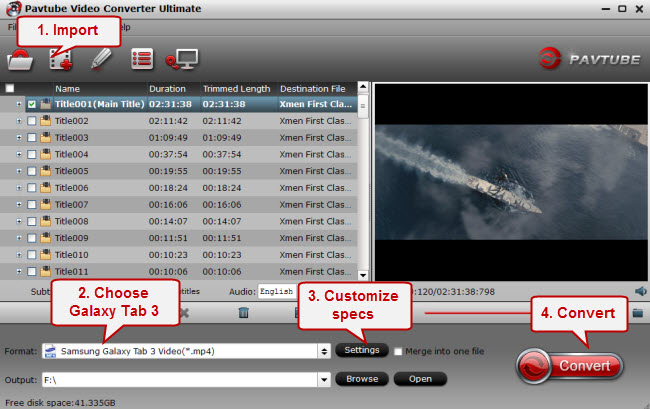Click the file list scrollbar thumb
This screenshot has width=650, height=409.
[363, 106]
